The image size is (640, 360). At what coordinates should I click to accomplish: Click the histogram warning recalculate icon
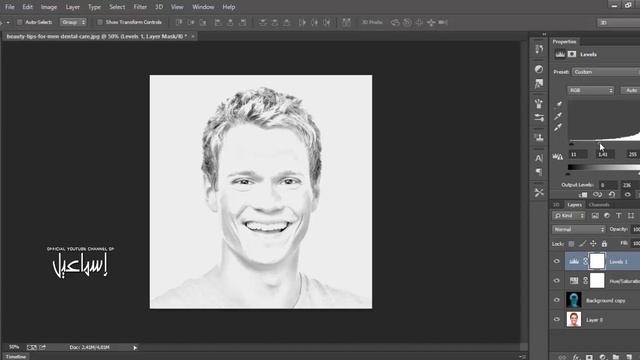click(x=558, y=156)
